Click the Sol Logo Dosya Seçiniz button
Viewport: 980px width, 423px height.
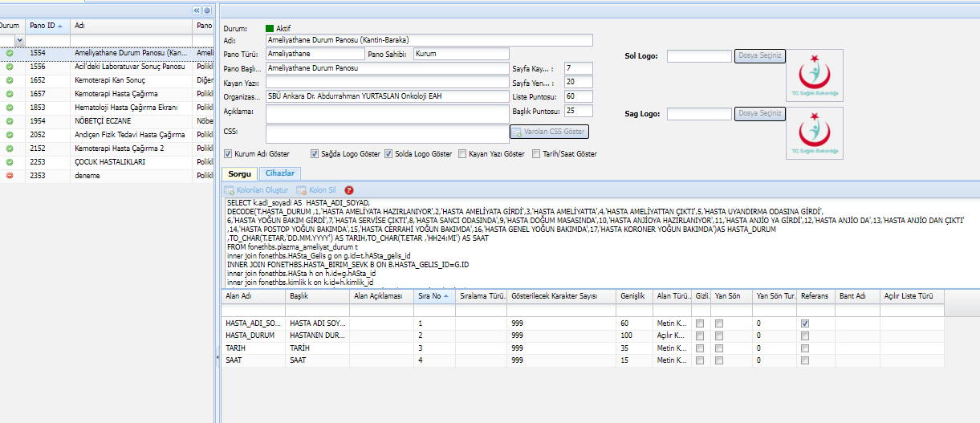(759, 55)
